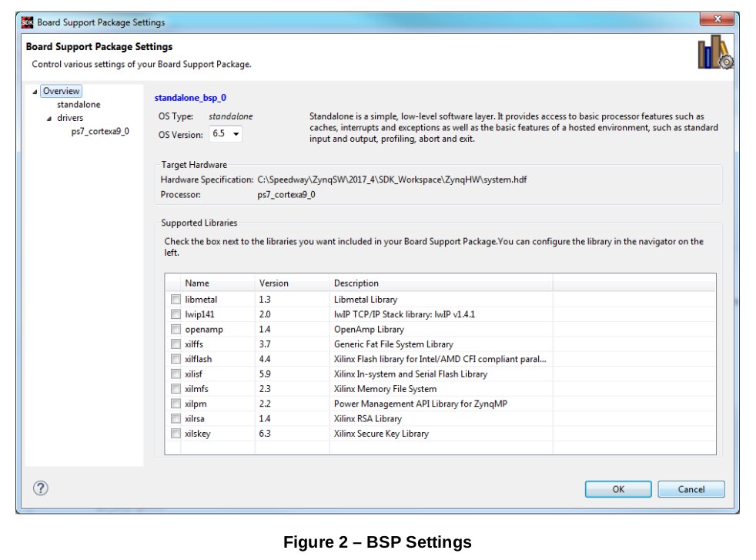Click the OK button
Viewport: 756px width, 560px height.
click(x=618, y=489)
